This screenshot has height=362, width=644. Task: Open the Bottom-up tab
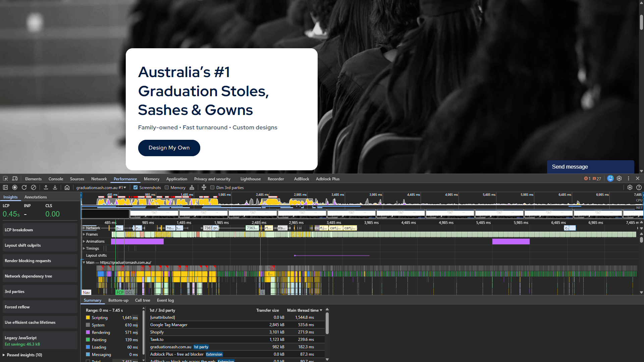[118, 300]
